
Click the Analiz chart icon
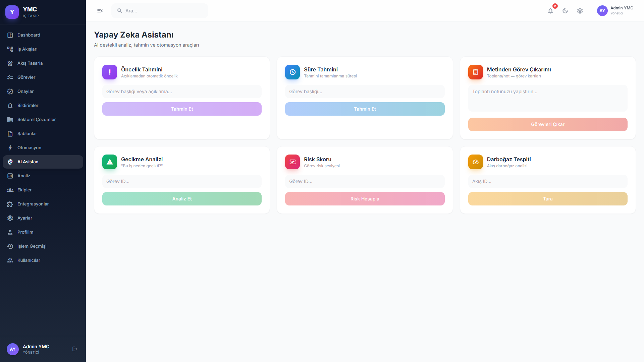coord(10,176)
